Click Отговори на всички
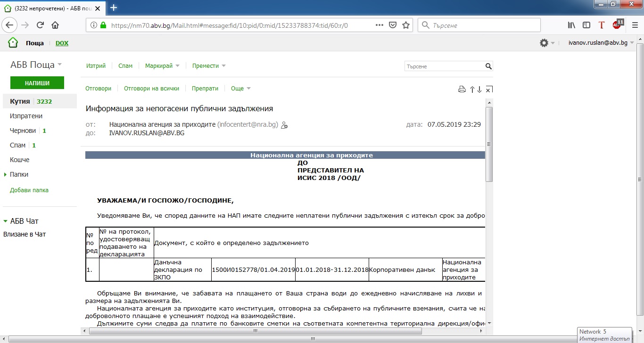The height and width of the screenshot is (343, 644). pyautogui.click(x=151, y=88)
